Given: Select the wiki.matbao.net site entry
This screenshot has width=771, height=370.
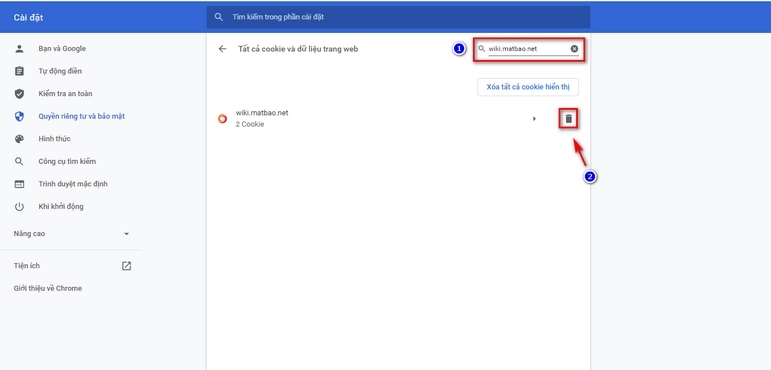Looking at the screenshot, I should pos(374,119).
